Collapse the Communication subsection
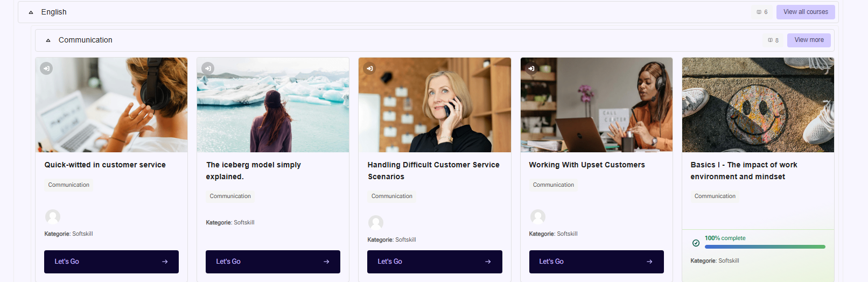 click(48, 40)
